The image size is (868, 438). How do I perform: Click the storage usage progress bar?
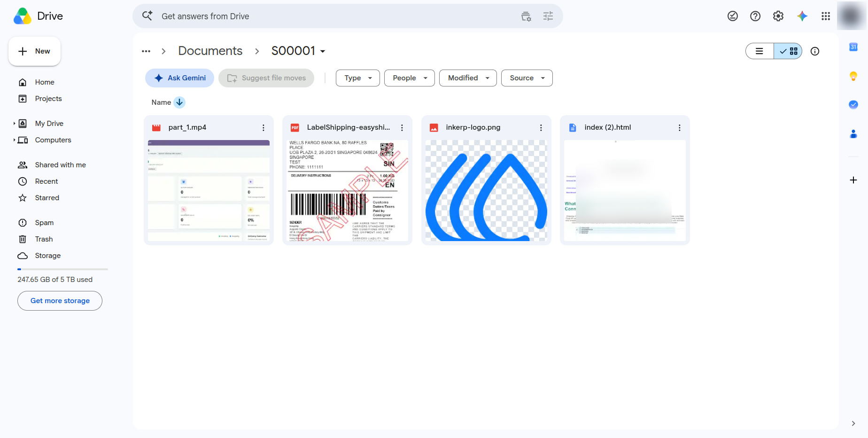(x=63, y=269)
